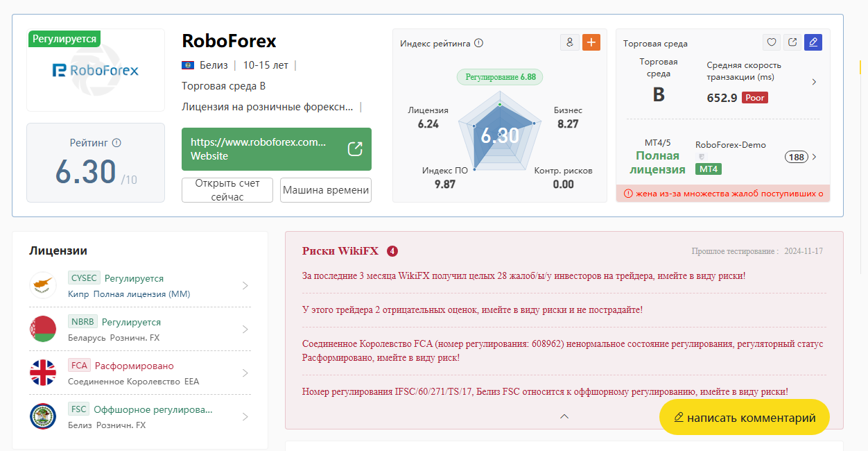The width and height of the screenshot is (868, 451).
Task: Click the 28 complaints risk warning line
Action: [524, 275]
